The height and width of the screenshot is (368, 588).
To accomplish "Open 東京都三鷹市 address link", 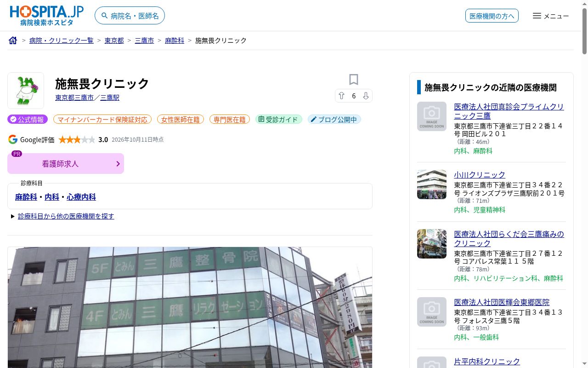I will [x=74, y=98].
